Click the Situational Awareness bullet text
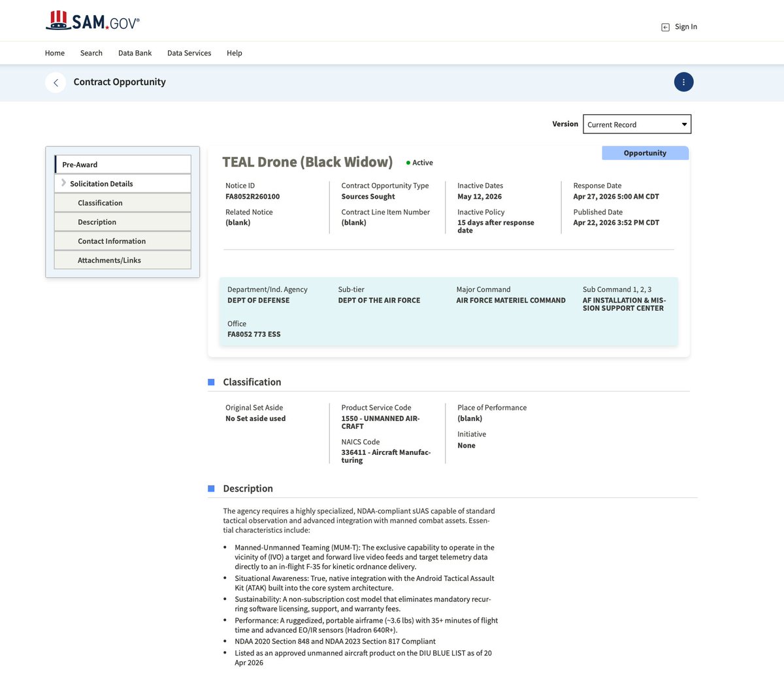 coord(365,583)
